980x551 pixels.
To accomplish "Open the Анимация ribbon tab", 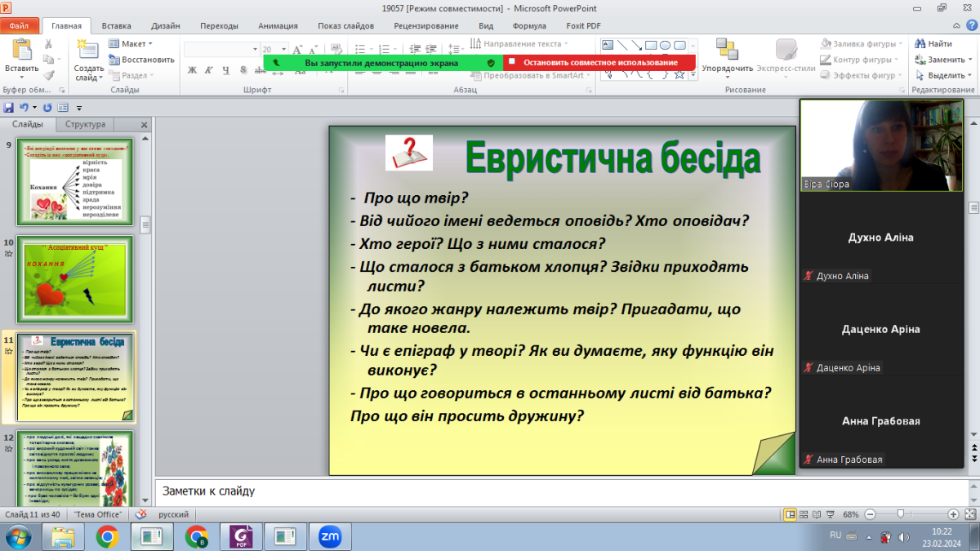I will click(x=278, y=25).
